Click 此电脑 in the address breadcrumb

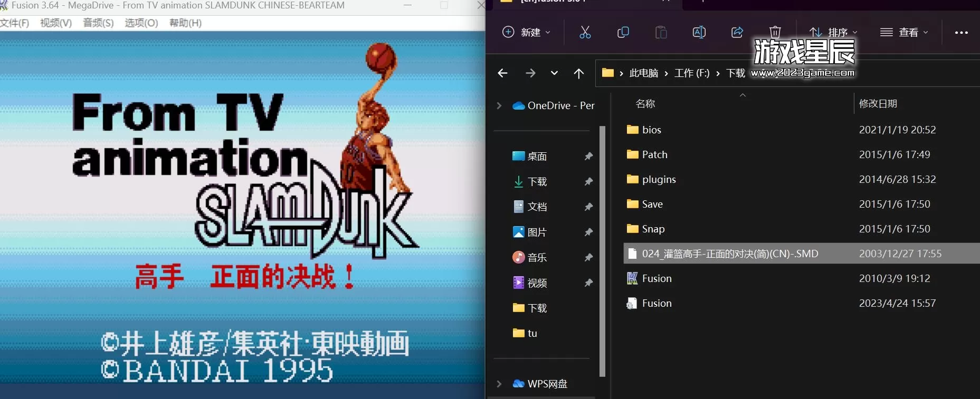(643, 73)
